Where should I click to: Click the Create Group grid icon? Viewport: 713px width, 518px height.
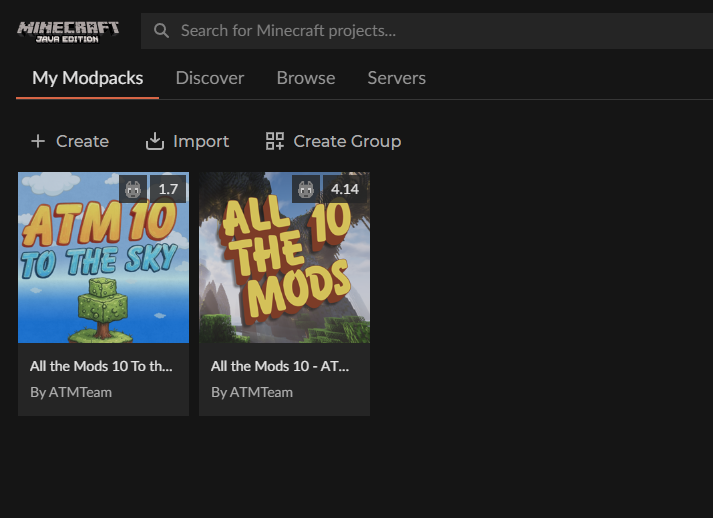click(275, 141)
